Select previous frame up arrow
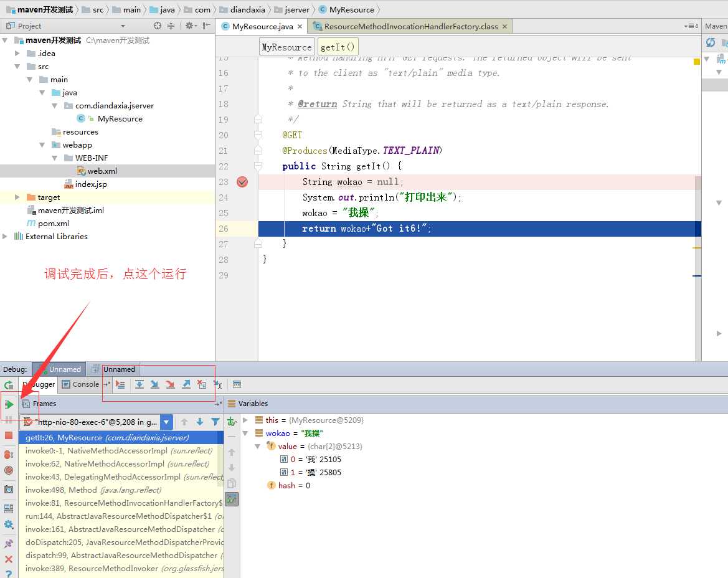The width and height of the screenshot is (728, 578). 184,422
